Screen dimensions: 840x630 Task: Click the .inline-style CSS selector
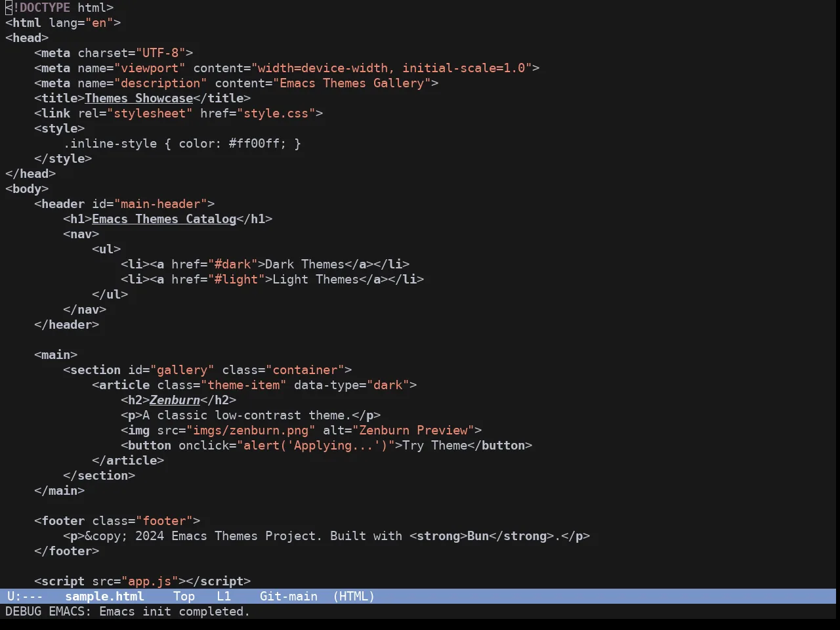(x=110, y=144)
